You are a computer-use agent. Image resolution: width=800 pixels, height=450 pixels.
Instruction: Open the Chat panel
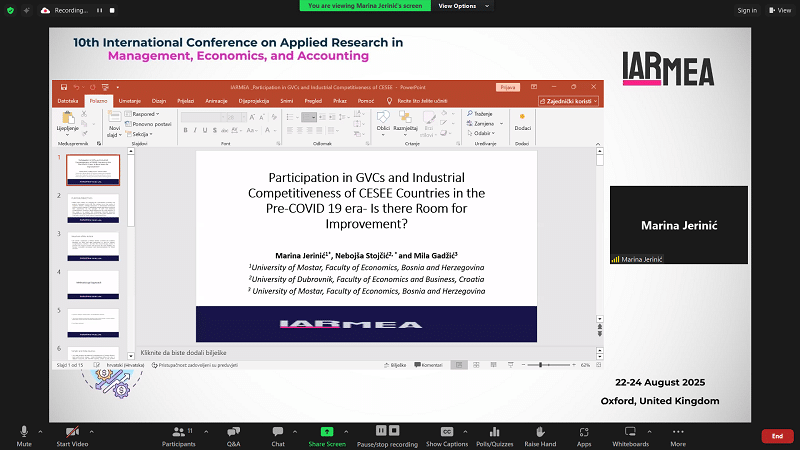pyautogui.click(x=278, y=432)
